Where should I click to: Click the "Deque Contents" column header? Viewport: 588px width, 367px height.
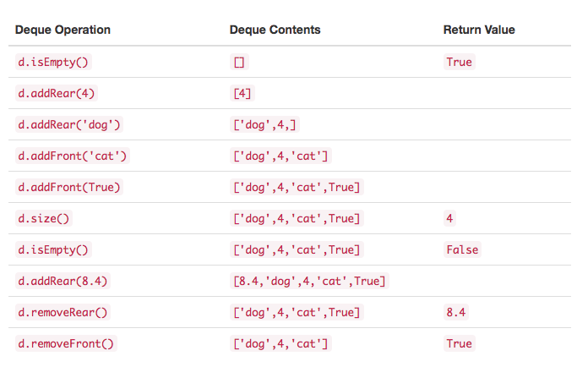click(275, 30)
